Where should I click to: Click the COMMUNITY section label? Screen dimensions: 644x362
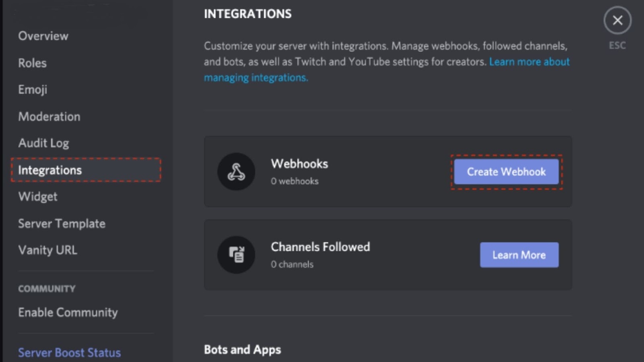pos(46,288)
